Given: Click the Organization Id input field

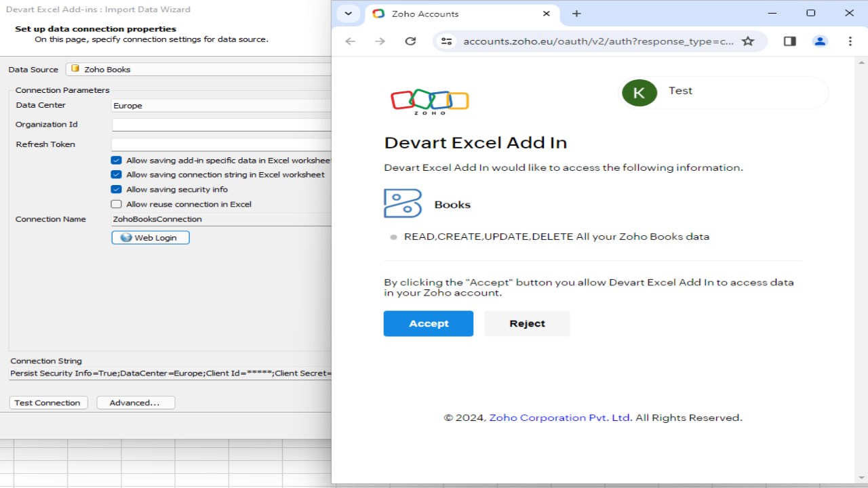Looking at the screenshot, I should click(221, 125).
